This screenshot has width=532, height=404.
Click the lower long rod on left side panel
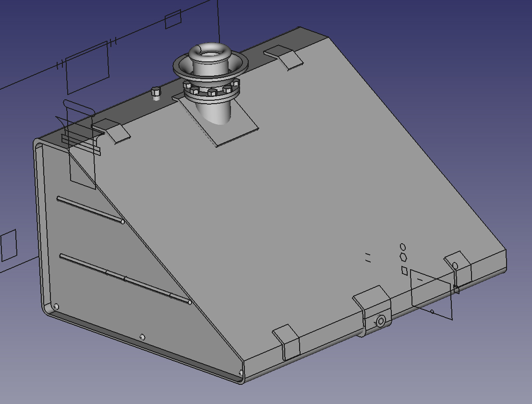(x=125, y=279)
